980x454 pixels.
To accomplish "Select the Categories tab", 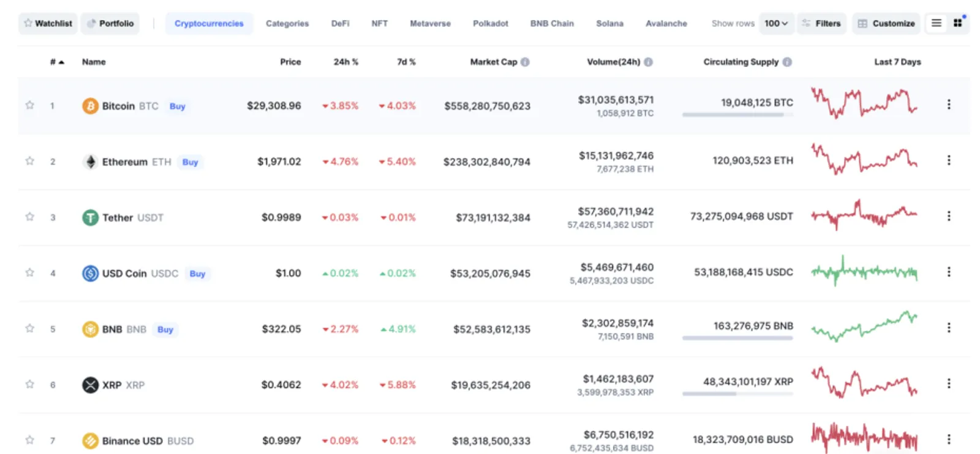I will [287, 23].
